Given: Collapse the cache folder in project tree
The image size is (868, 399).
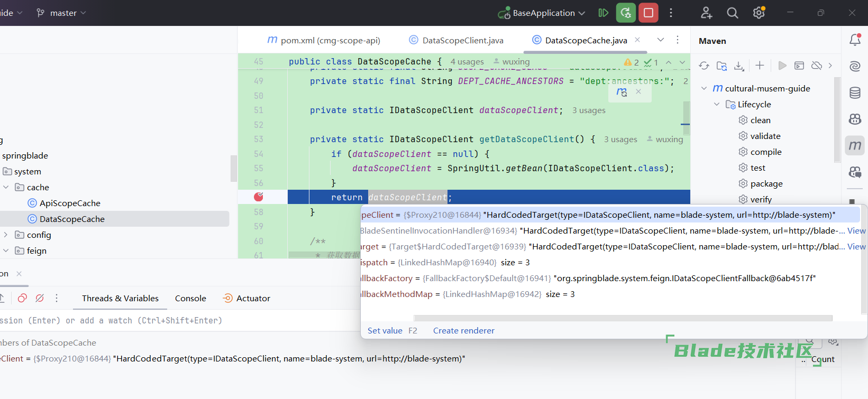Looking at the screenshot, I should tap(6, 187).
